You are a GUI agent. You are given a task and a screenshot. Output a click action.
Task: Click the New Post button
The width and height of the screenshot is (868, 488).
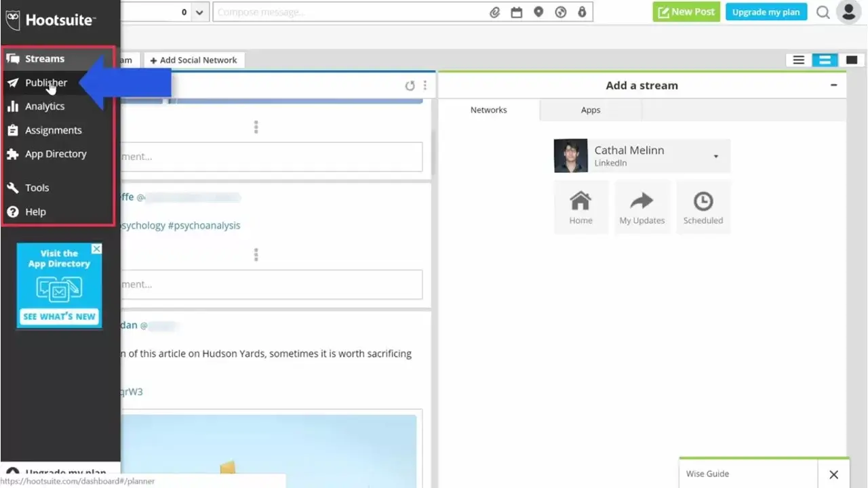click(686, 12)
